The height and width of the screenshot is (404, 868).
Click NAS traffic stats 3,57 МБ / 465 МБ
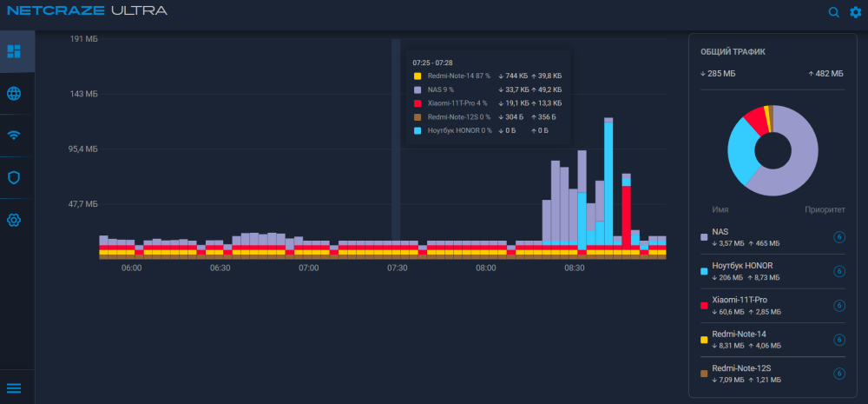point(746,243)
